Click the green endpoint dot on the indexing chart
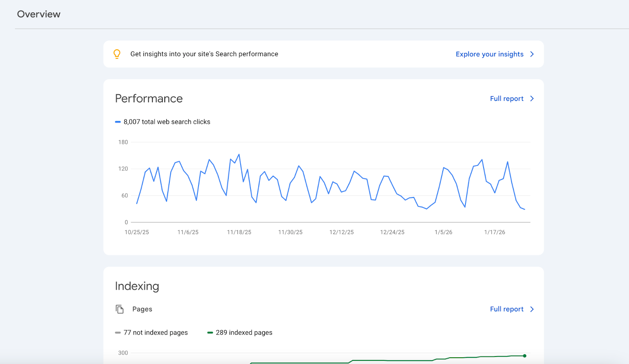This screenshot has width=629, height=364. 524,355
